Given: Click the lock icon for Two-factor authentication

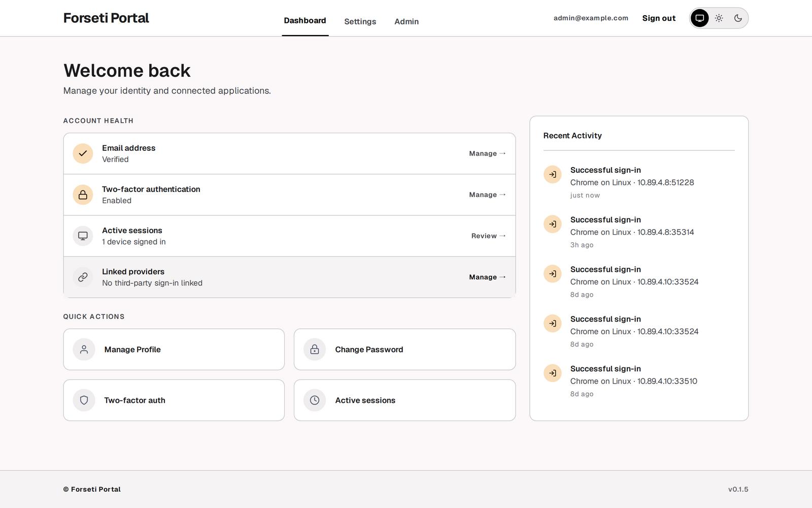Looking at the screenshot, I should click(x=83, y=195).
